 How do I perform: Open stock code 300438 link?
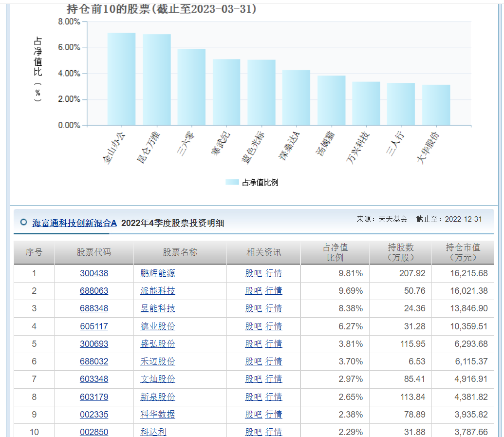(94, 273)
